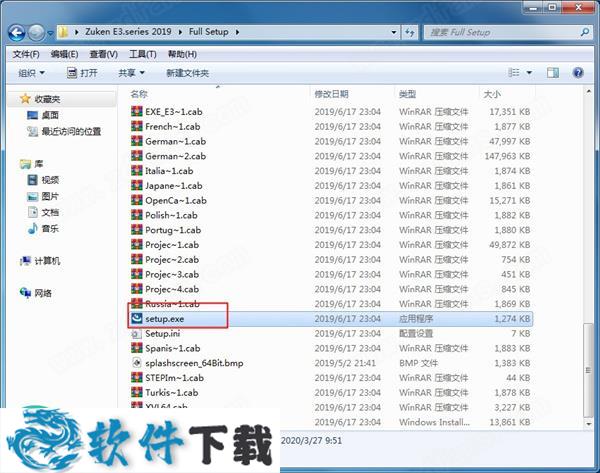The height and width of the screenshot is (473, 600).
Task: Open the address bar history dropdown
Action: (394, 32)
